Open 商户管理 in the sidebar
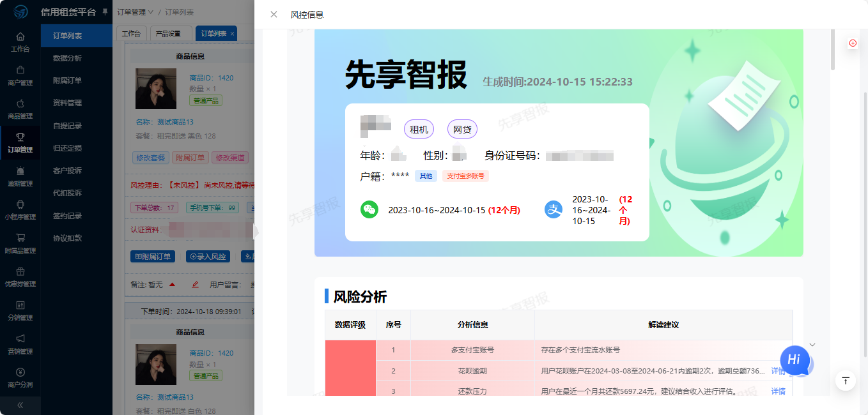Image resolution: width=868 pixels, height=415 pixels. point(20,75)
